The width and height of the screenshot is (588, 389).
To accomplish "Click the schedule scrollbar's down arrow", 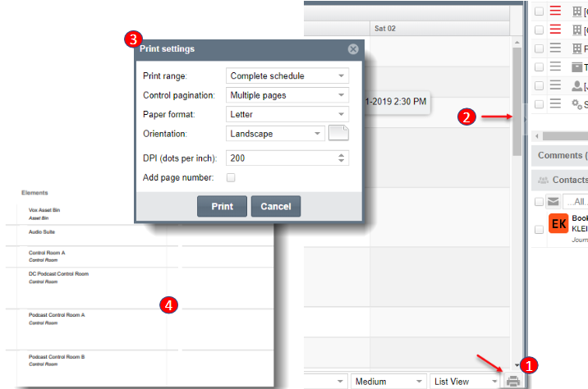I will (517, 365).
